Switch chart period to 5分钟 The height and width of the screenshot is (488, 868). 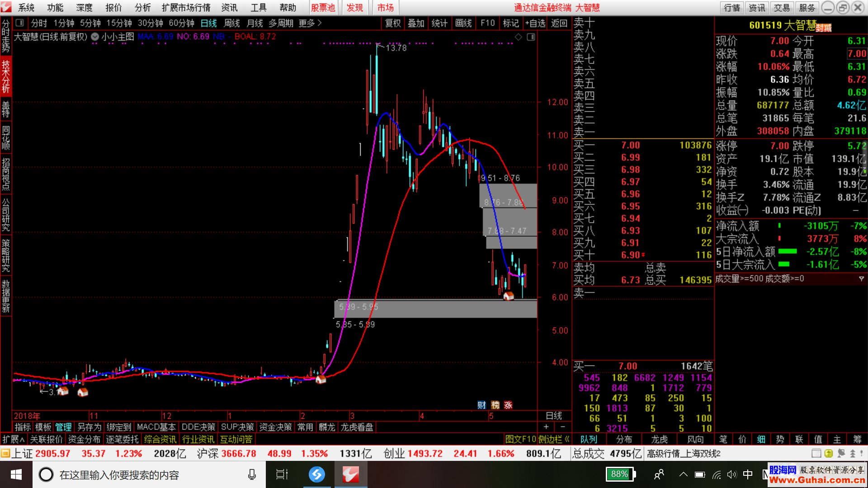(x=90, y=23)
